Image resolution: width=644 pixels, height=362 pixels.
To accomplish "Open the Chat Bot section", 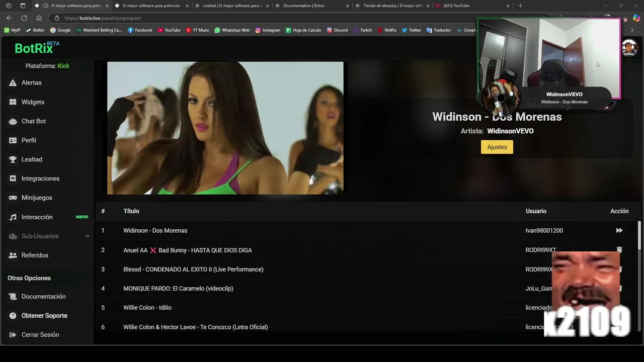I will (x=33, y=121).
